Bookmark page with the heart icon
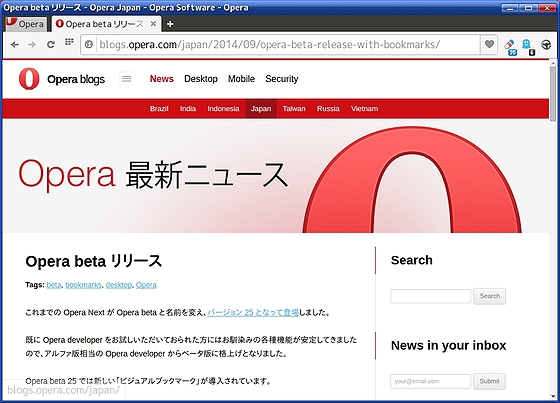Viewport: 560px width, 403px height. tap(489, 44)
